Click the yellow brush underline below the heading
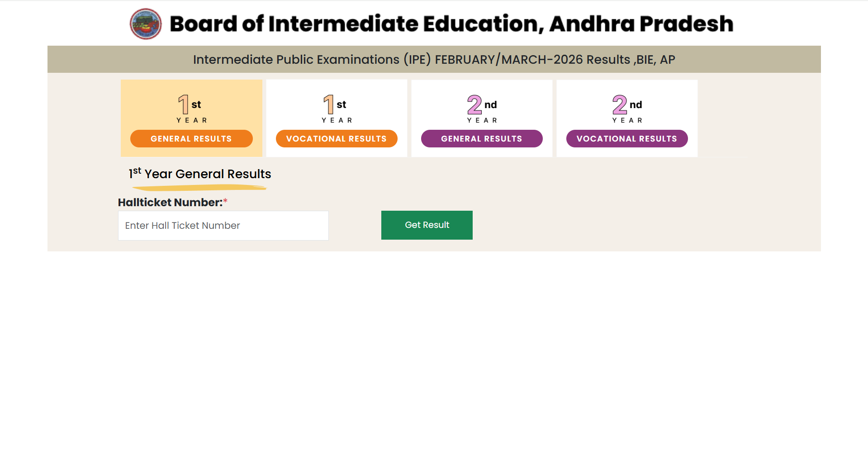 pos(199,188)
